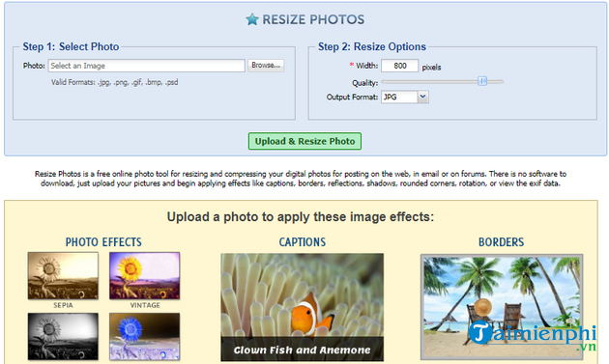Click the Browse... button

point(266,66)
